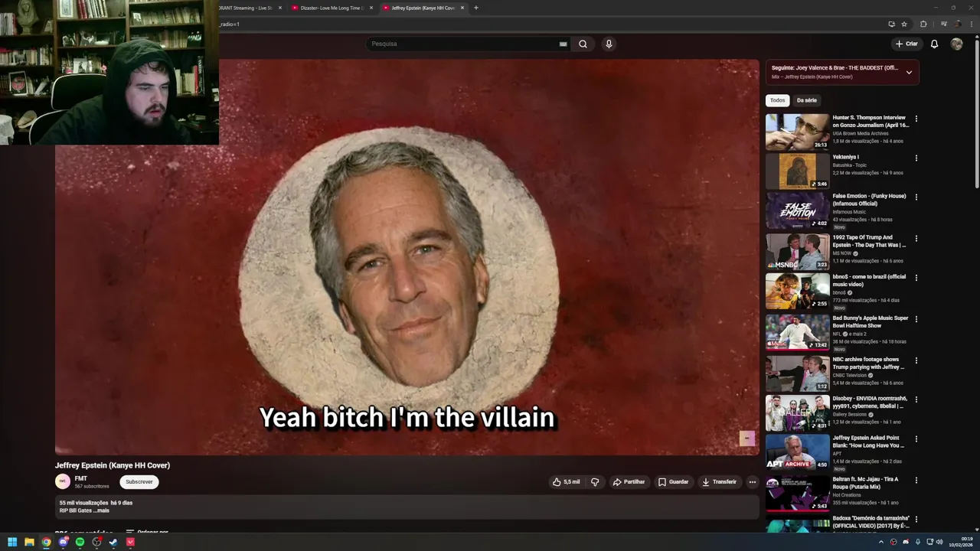Open Spotify from the taskbar
This screenshot has height=551, width=980.
pyautogui.click(x=80, y=542)
